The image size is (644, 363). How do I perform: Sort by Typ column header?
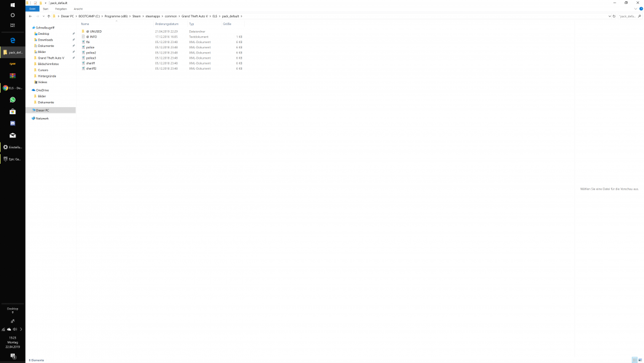[191, 24]
